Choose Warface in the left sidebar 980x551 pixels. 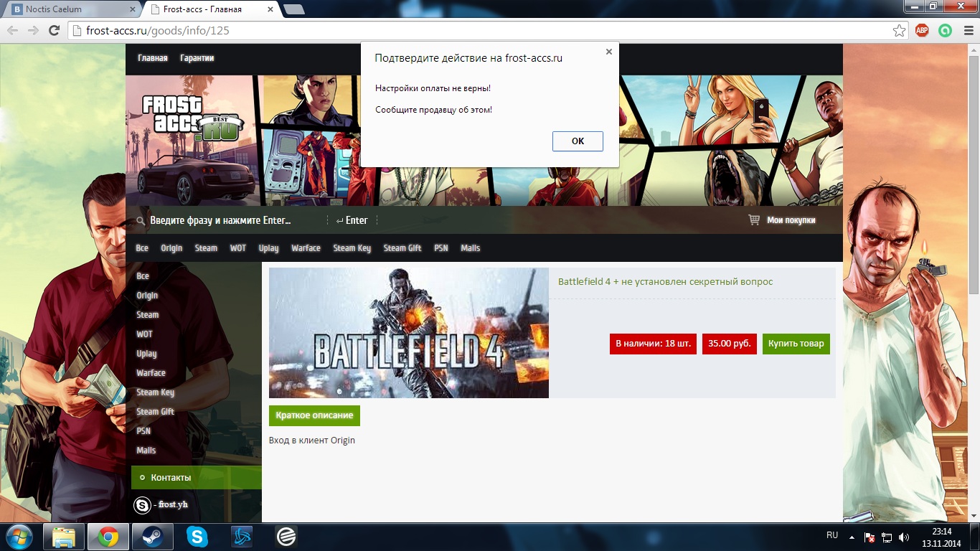pyautogui.click(x=151, y=373)
